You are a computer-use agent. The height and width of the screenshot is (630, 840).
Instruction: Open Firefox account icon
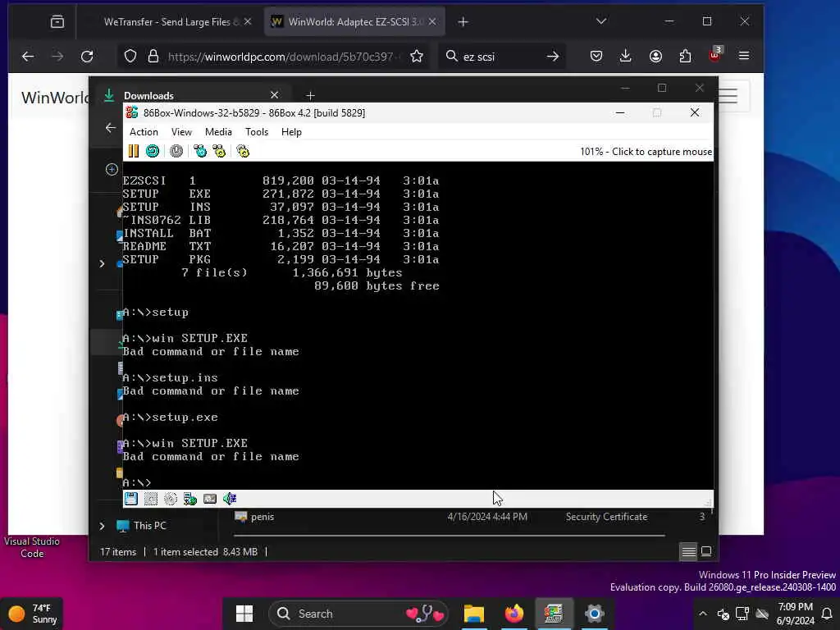655,57
